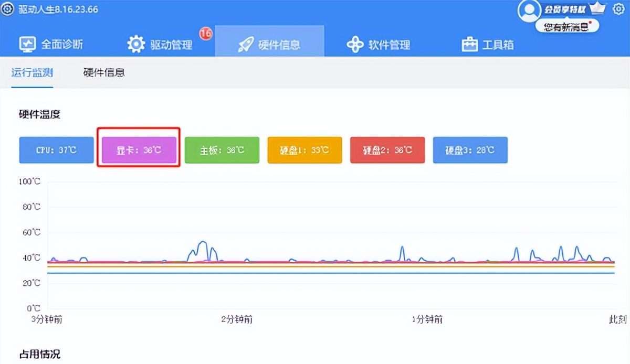This screenshot has height=364, width=630.
Task: Open the red 16 notification badge
Action: click(x=205, y=33)
